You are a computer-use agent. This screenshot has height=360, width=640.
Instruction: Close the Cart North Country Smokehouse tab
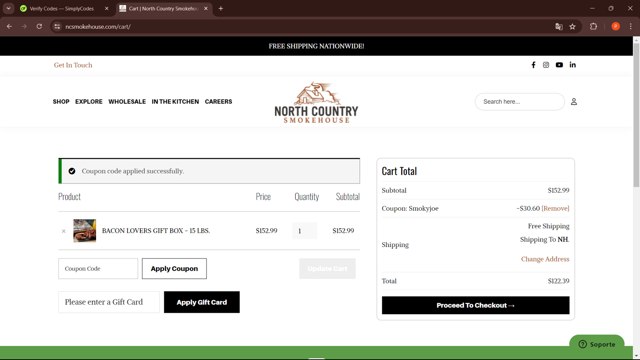206,8
